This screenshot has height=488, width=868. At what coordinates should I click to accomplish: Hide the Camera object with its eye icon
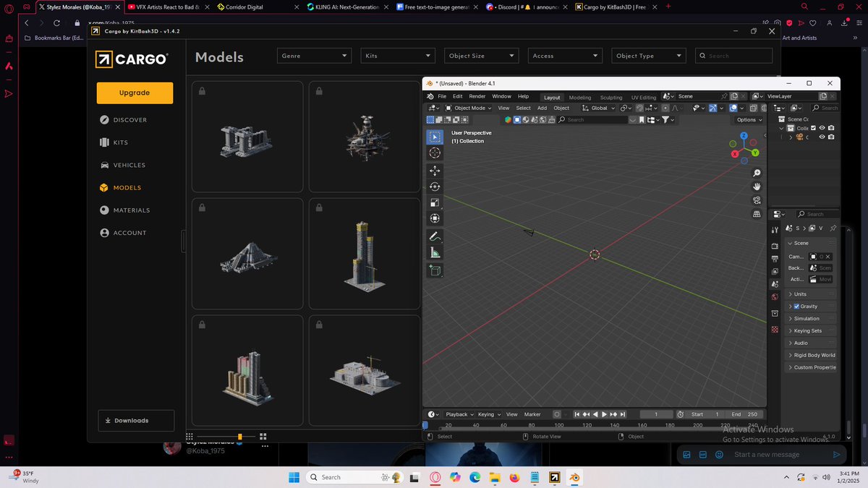tap(822, 137)
